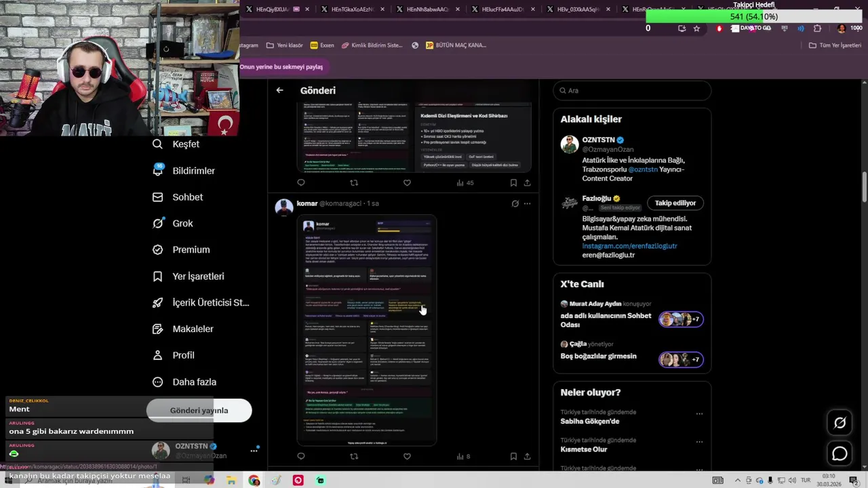Viewport: 868px width, 488px height.
Task: Open İçerik Üreticisi Stüdyosu in sidebar
Action: point(201,303)
